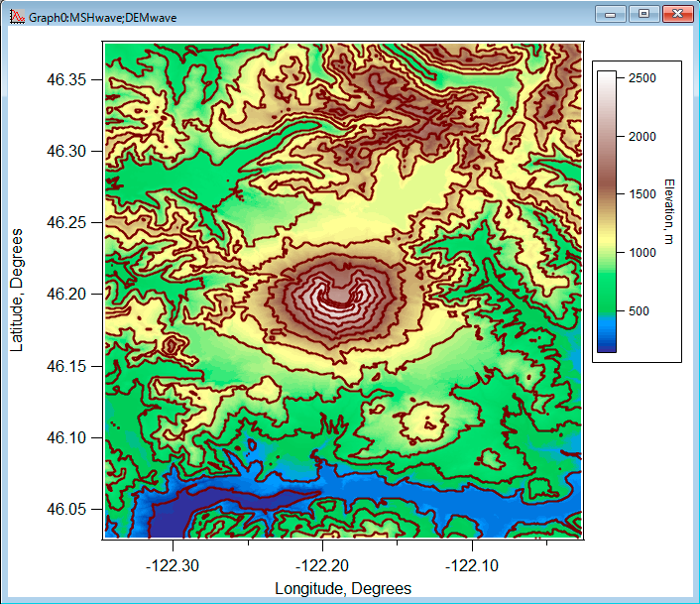Select the elevation color scale bar

607,211
